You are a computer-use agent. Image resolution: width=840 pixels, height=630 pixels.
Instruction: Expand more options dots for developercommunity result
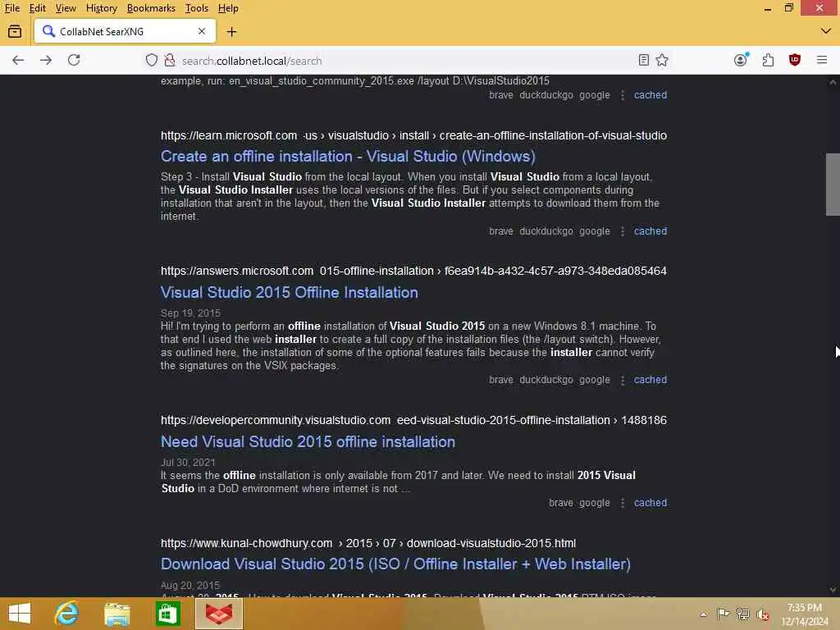coord(623,503)
